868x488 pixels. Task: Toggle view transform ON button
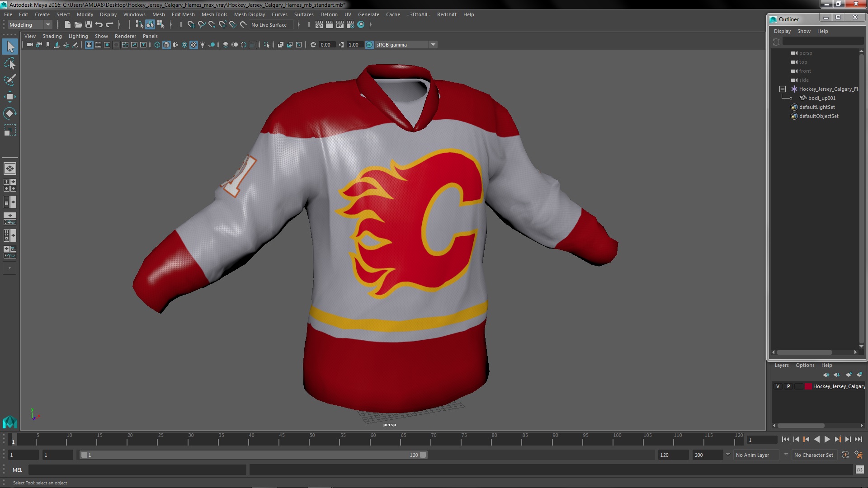(x=369, y=45)
